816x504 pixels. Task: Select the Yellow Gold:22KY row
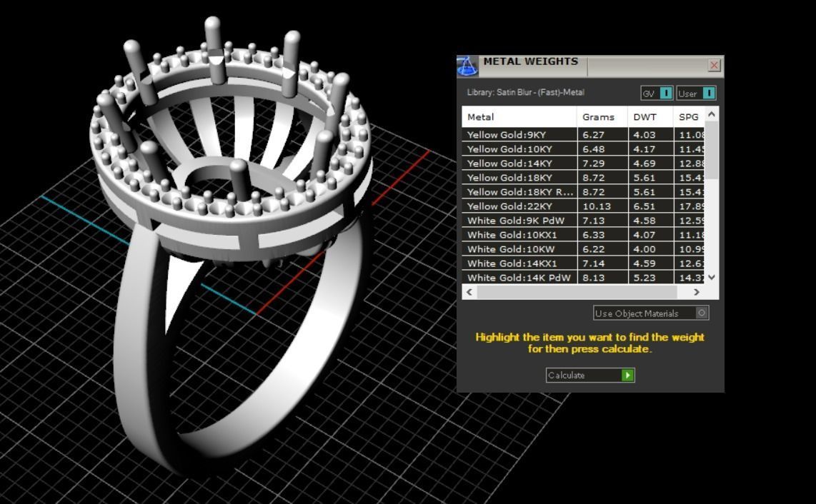tap(583, 206)
